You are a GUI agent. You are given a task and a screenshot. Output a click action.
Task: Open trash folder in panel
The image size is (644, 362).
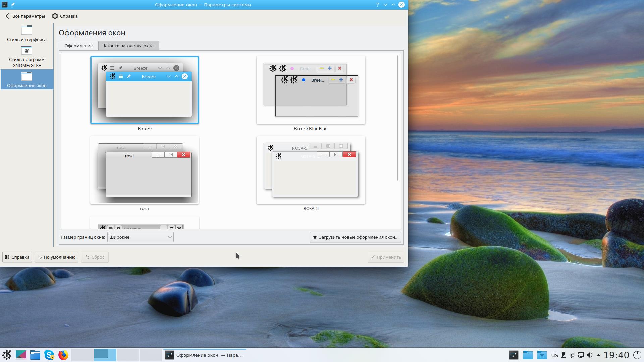coord(542,355)
